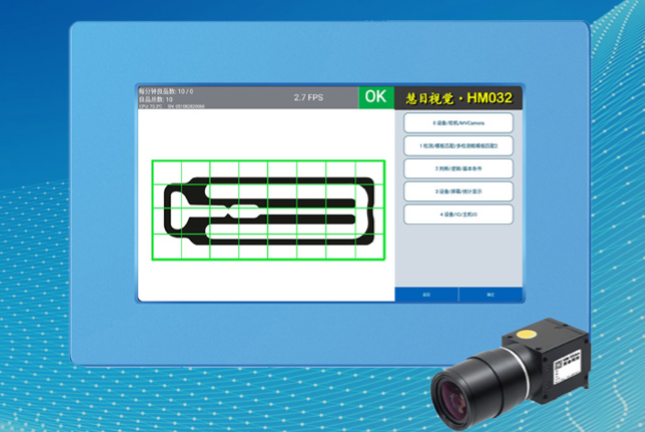Click the camera lens in bottom-right corner
The height and width of the screenshot is (432, 645).
click(x=460, y=392)
